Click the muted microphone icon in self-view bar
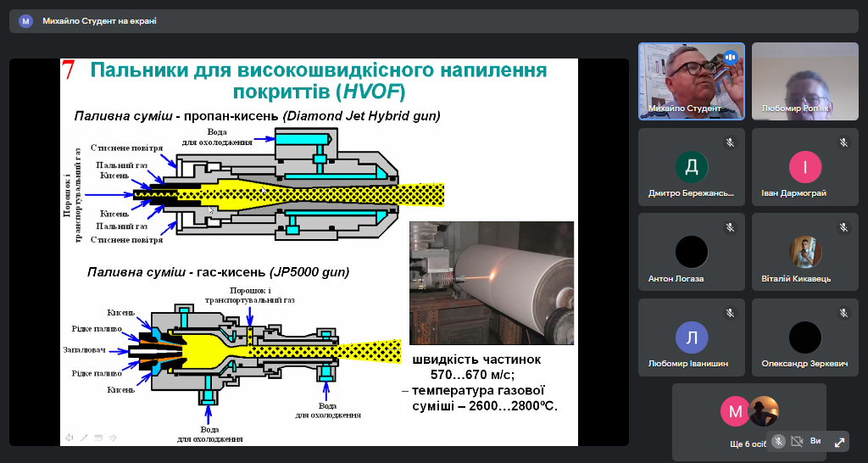868x463 pixels. click(777, 442)
